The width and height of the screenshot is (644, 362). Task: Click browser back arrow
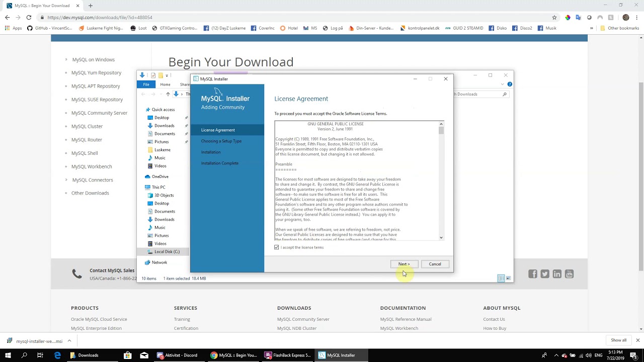[7, 17]
